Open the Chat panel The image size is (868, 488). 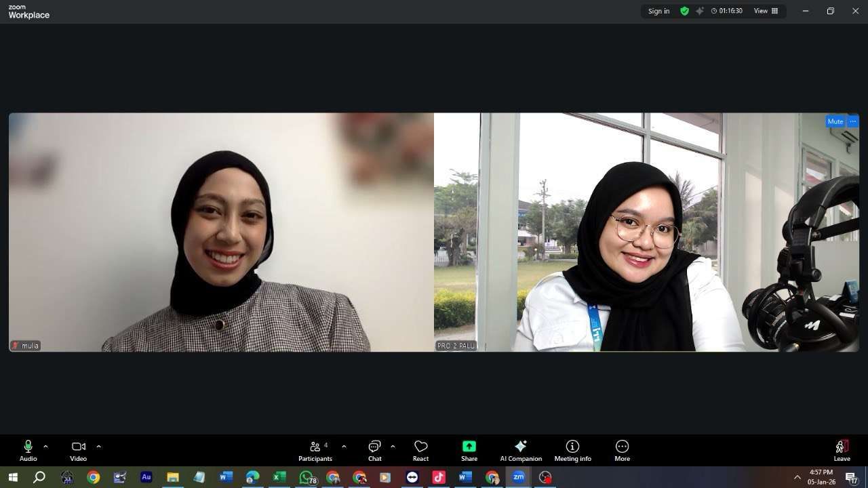coord(374,450)
